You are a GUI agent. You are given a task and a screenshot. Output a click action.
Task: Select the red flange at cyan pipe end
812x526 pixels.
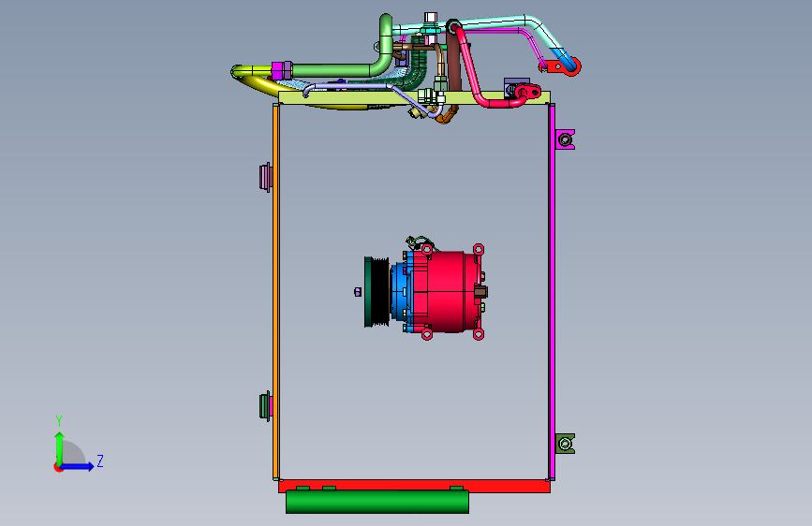pos(560,66)
